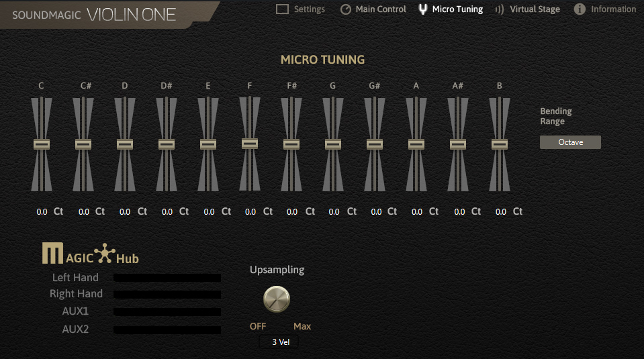Click the Virtual Stage sound-wave icon

point(499,9)
